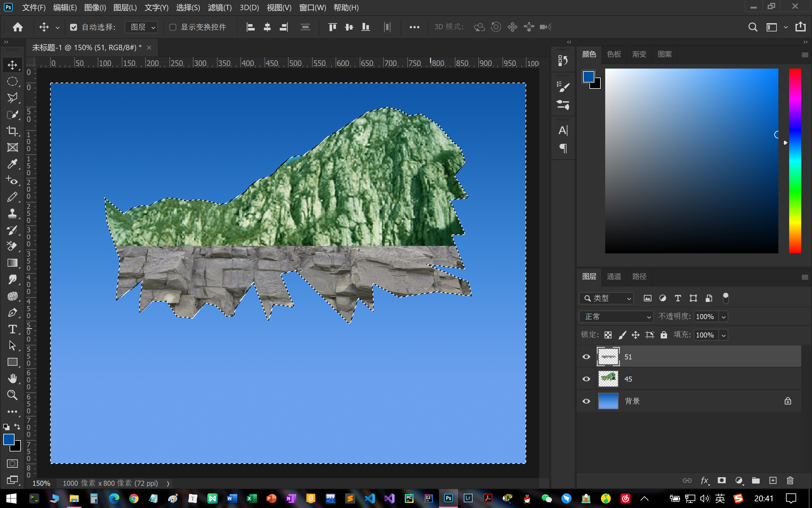The image size is (812, 508).
Task: Select the Smudge tool
Action: 12,279
